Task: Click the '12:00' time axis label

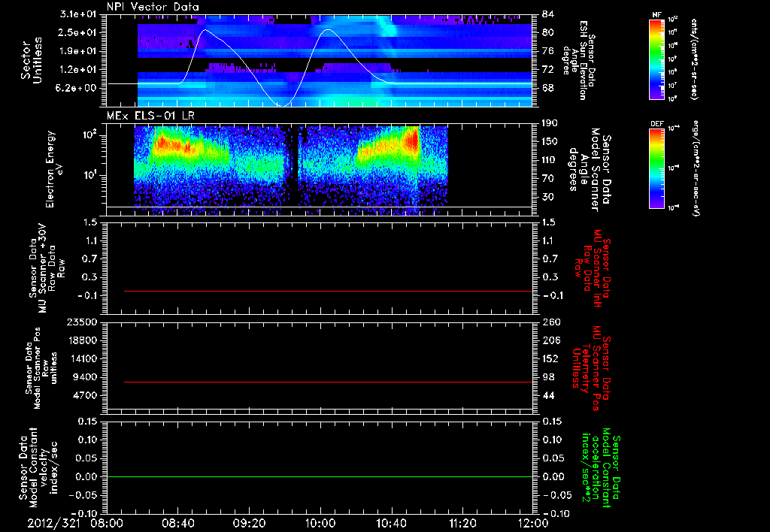Action: (533, 523)
